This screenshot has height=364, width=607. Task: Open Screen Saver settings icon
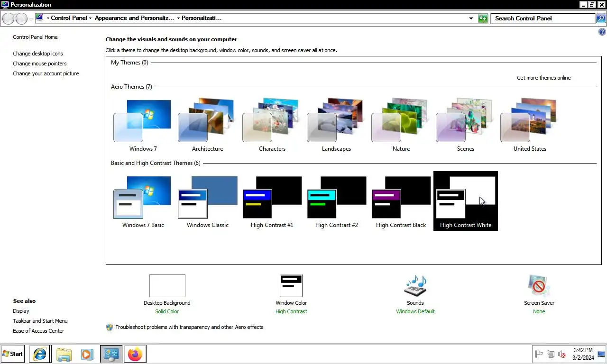tap(539, 286)
